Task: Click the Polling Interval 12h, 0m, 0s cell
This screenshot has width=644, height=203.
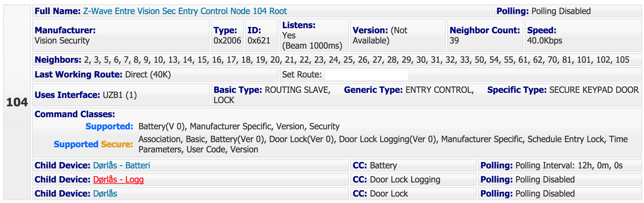Action: click(x=560, y=166)
